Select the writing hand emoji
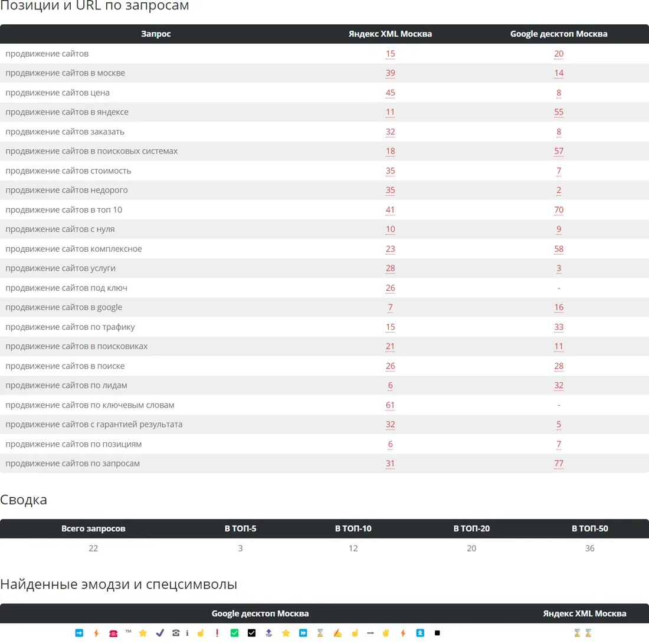 coord(337,633)
